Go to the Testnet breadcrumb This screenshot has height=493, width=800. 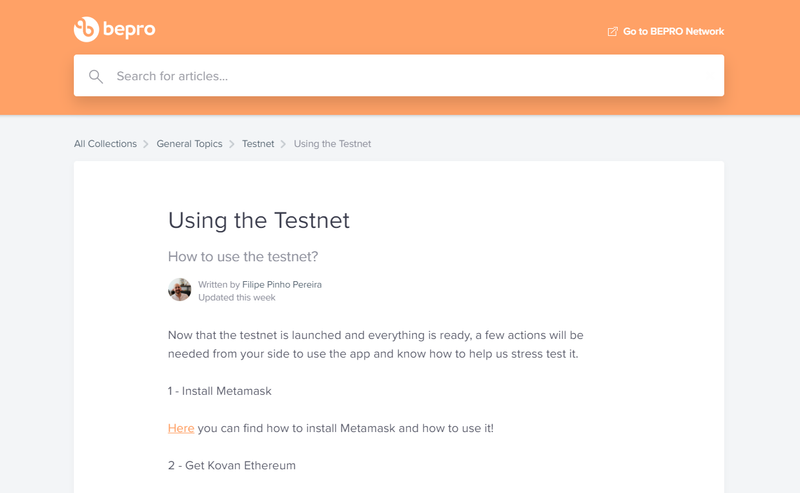(258, 144)
